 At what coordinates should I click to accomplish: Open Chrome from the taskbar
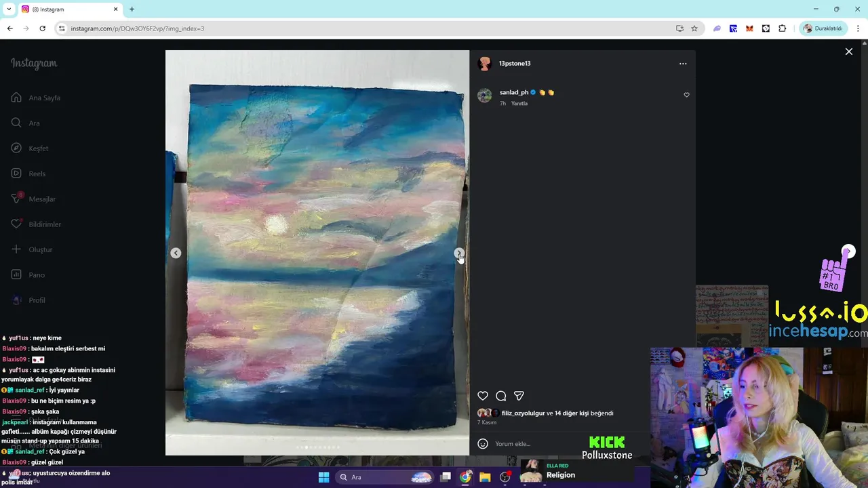465,477
